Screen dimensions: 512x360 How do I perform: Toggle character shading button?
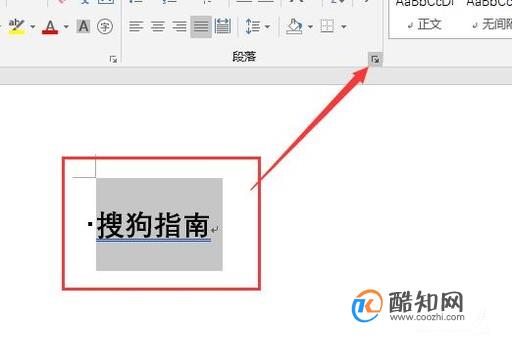(83, 26)
